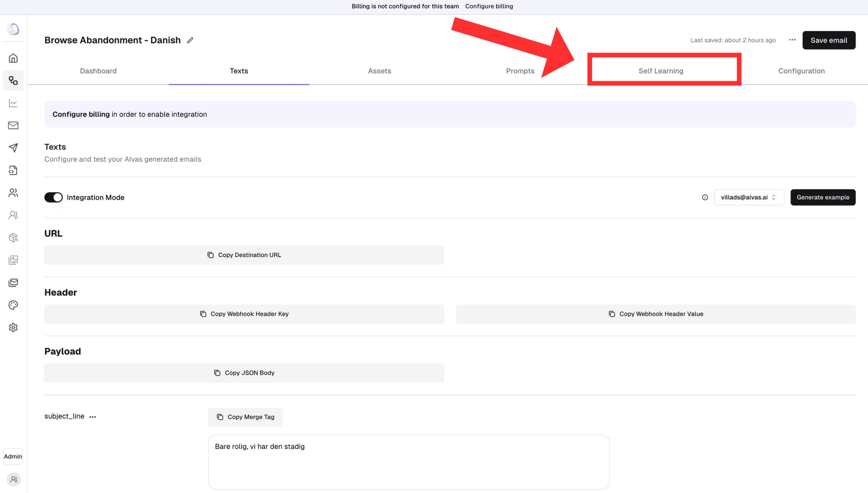Open the product box search icon
The width and height of the screenshot is (868, 493).
[x=13, y=238]
